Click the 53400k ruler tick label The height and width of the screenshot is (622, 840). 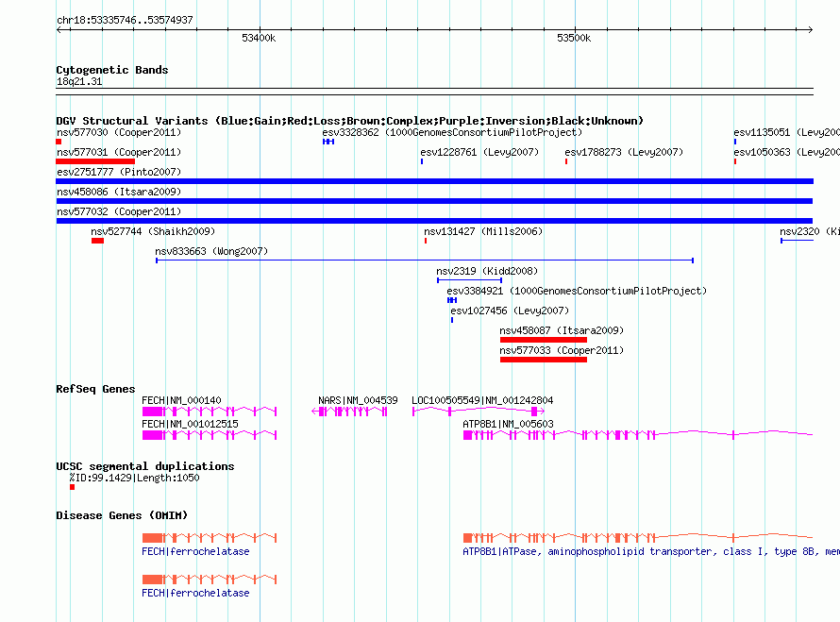(x=259, y=38)
